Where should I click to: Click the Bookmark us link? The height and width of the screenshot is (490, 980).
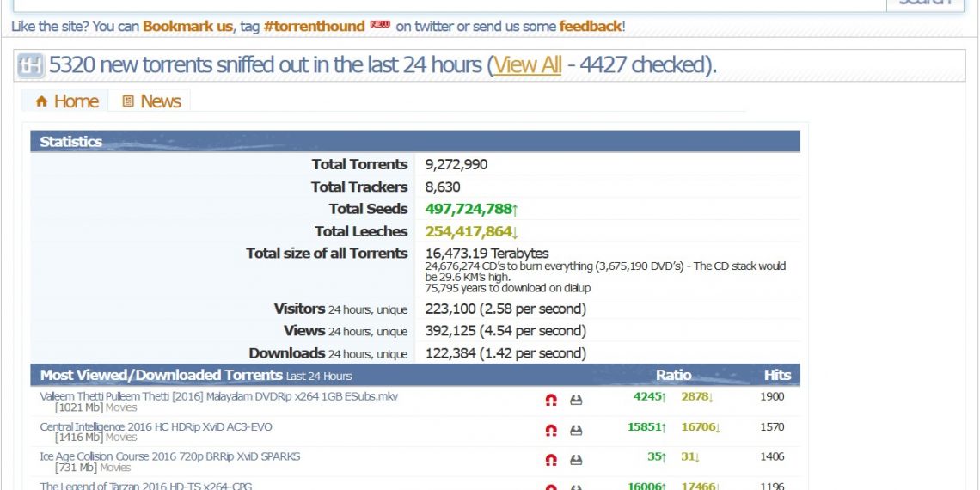pyautogui.click(x=187, y=27)
